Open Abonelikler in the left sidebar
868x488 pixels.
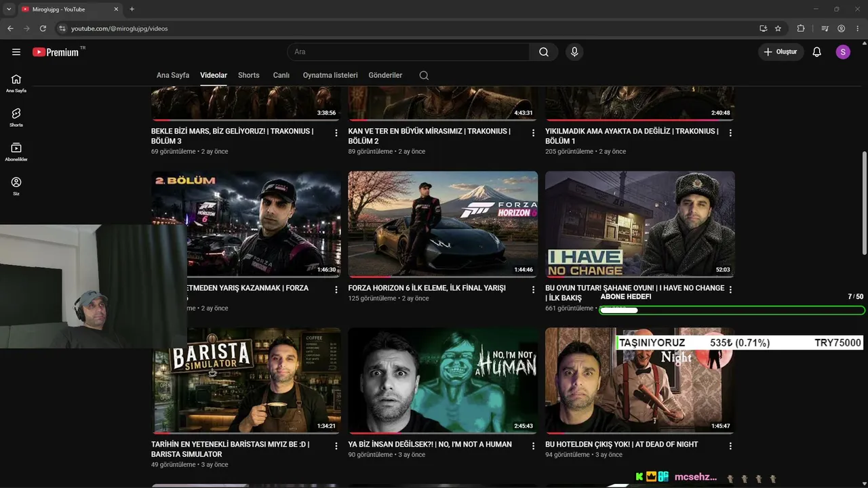(x=16, y=152)
